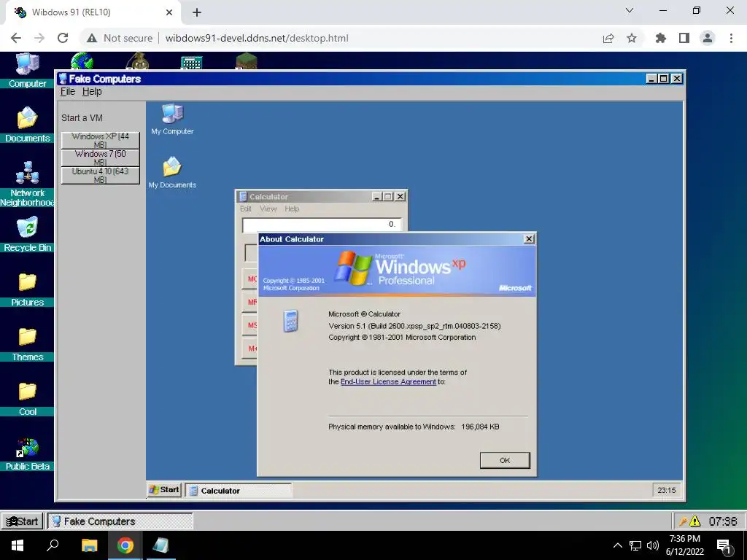Select My Documents icon inside the VM
The height and width of the screenshot is (560, 747).
click(x=172, y=172)
